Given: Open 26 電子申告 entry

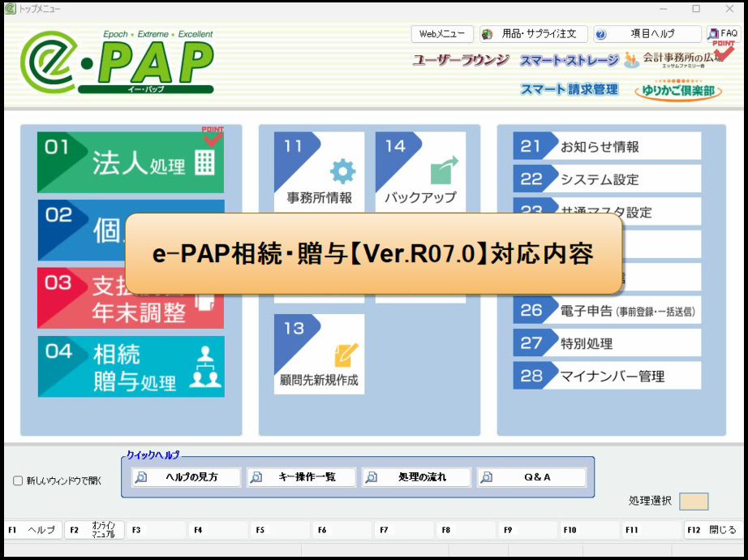Looking at the screenshot, I should tap(607, 310).
